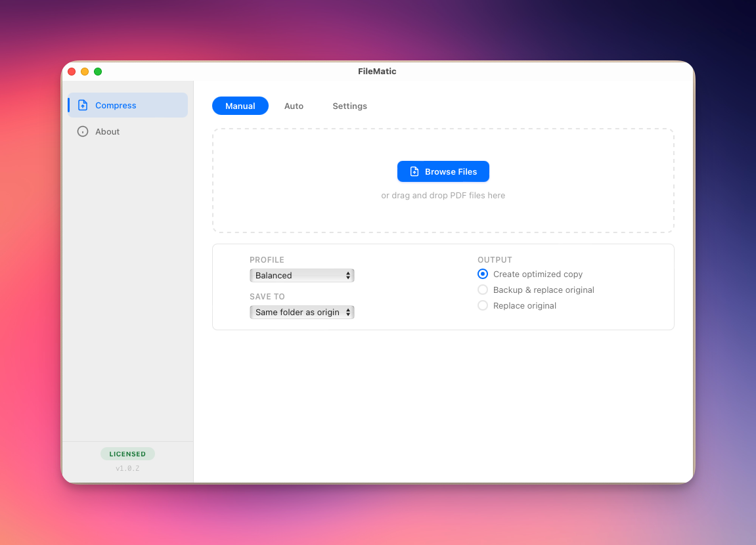The image size is (756, 545).
Task: Minimize the FileMatic window
Action: click(x=85, y=72)
